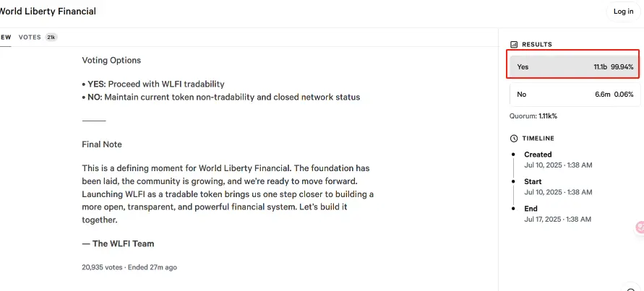Click the Results bar chart icon

pyautogui.click(x=514, y=44)
